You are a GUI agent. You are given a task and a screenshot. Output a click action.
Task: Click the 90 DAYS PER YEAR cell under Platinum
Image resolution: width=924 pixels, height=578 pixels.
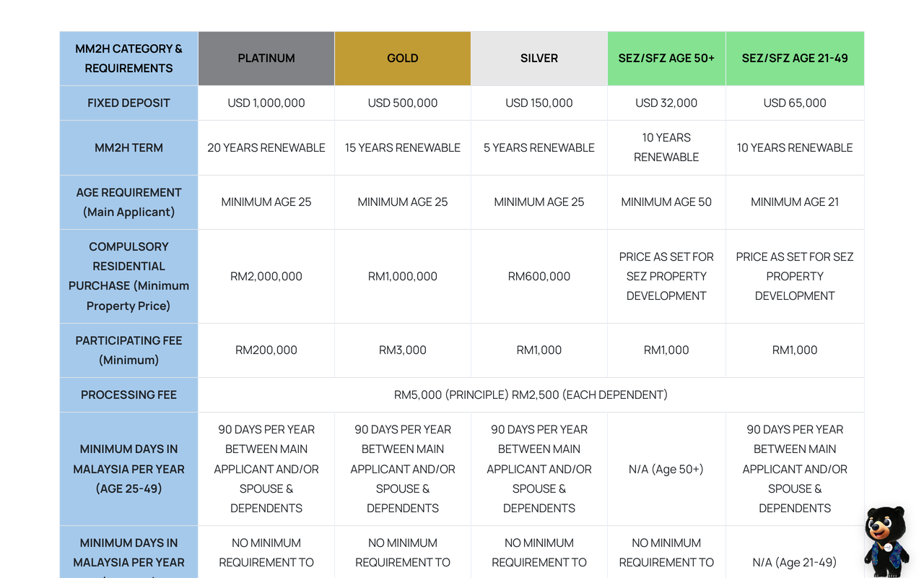[266, 469]
